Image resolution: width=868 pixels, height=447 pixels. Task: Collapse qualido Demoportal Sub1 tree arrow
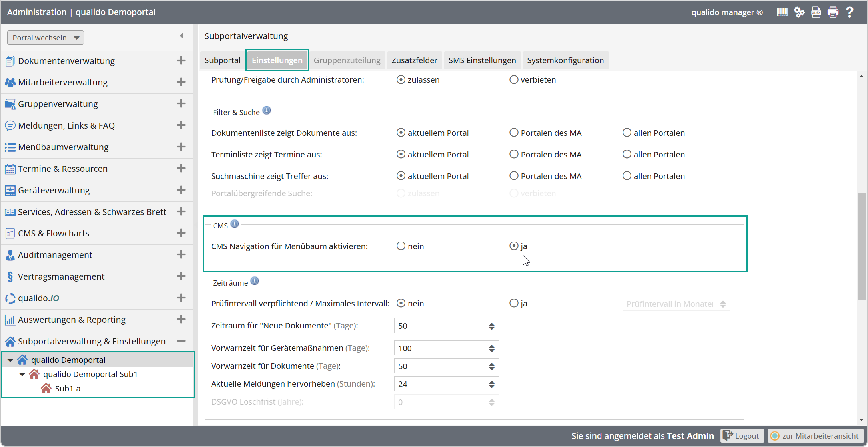pos(22,374)
